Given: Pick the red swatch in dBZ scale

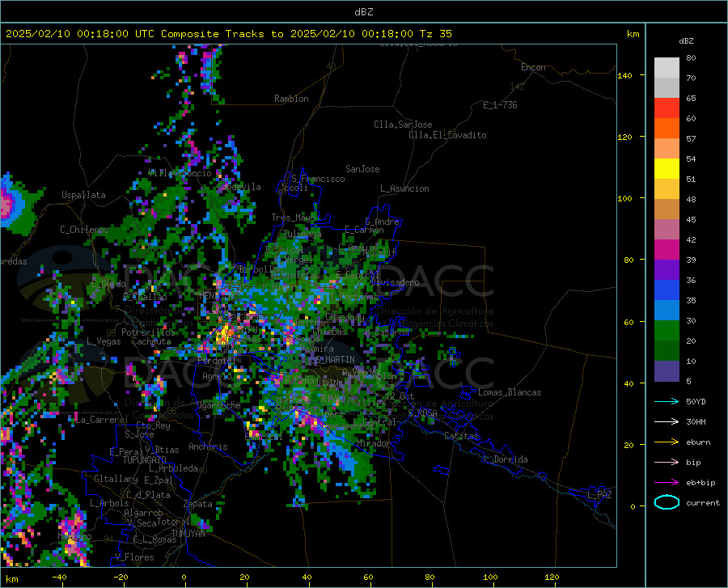Looking at the screenshot, I should [x=667, y=108].
